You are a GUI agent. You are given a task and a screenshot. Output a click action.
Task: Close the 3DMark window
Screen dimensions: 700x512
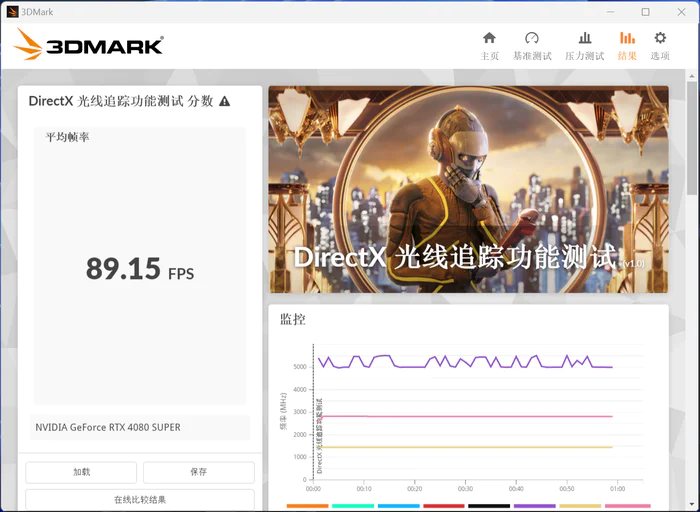point(681,12)
